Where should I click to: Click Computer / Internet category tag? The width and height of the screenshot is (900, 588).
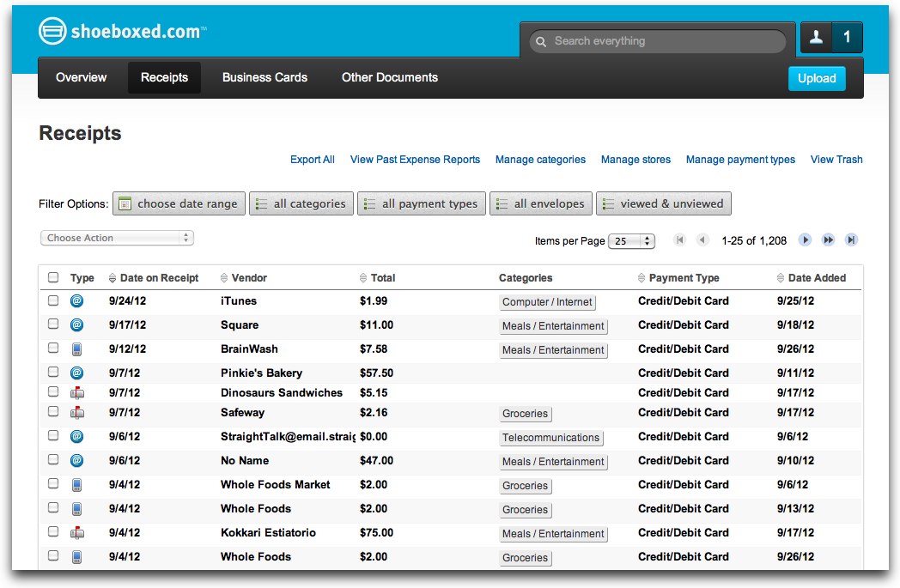(x=547, y=302)
